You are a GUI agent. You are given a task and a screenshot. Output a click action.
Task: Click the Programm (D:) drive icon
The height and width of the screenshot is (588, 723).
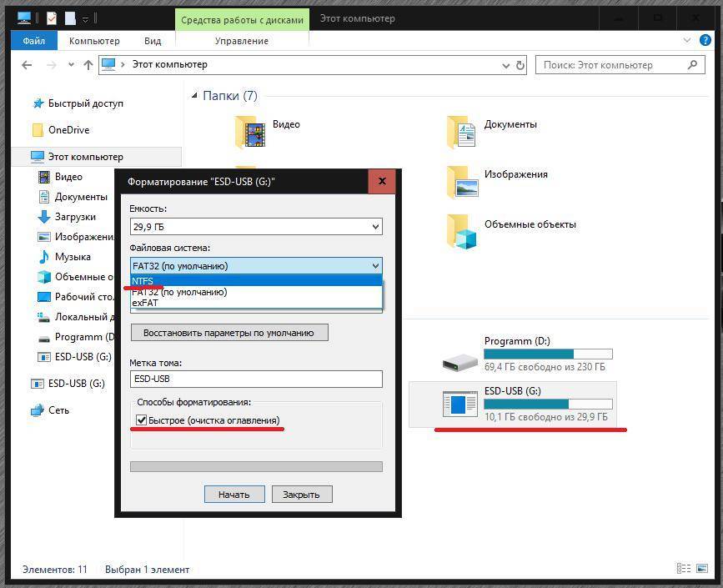(x=459, y=361)
